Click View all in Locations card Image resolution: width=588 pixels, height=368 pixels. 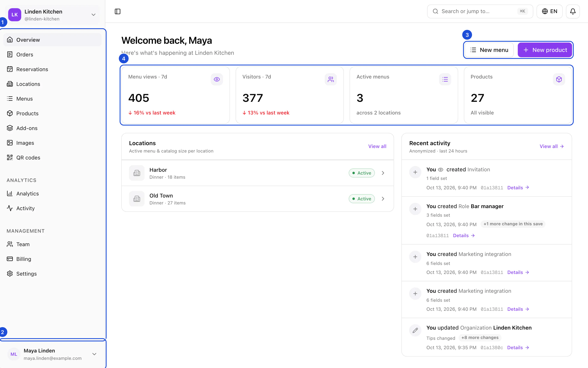pyautogui.click(x=377, y=146)
